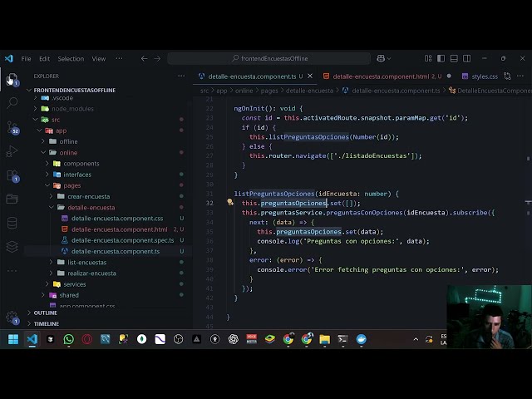Viewport: 532px width, 399px height.
Task: Close the detalle-encuesta.component.ts tab
Action: (x=310, y=76)
